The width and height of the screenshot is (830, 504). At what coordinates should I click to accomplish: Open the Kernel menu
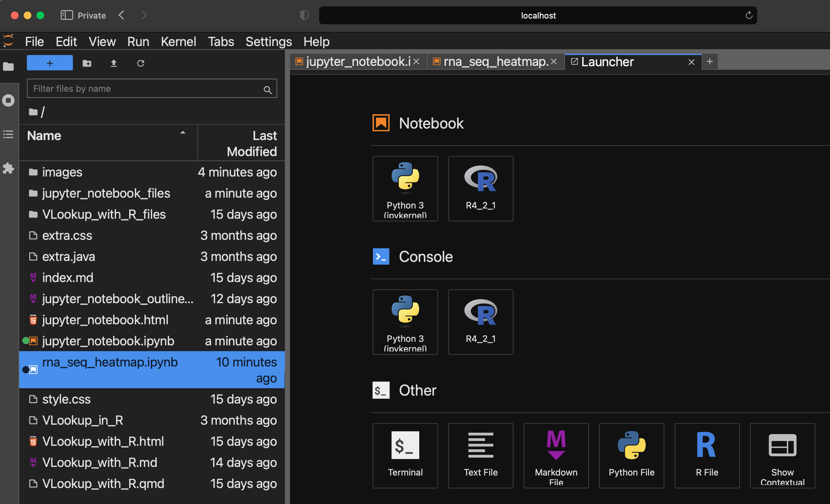pyautogui.click(x=178, y=42)
